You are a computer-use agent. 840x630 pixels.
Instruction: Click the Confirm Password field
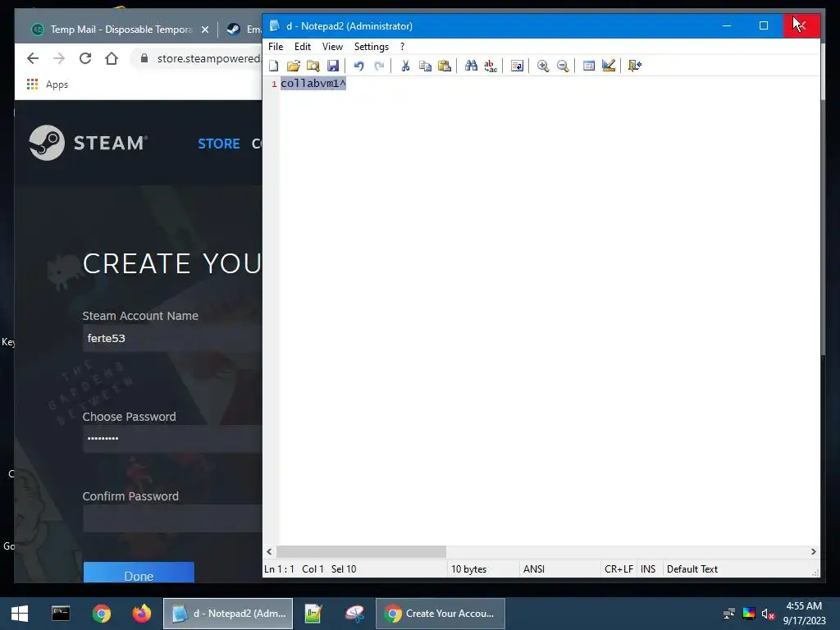coord(172,518)
